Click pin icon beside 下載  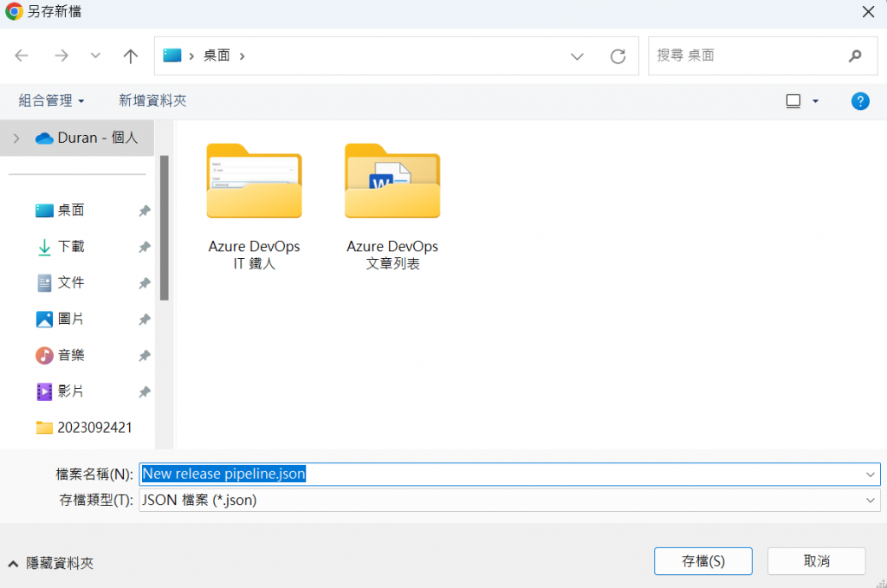(x=145, y=247)
